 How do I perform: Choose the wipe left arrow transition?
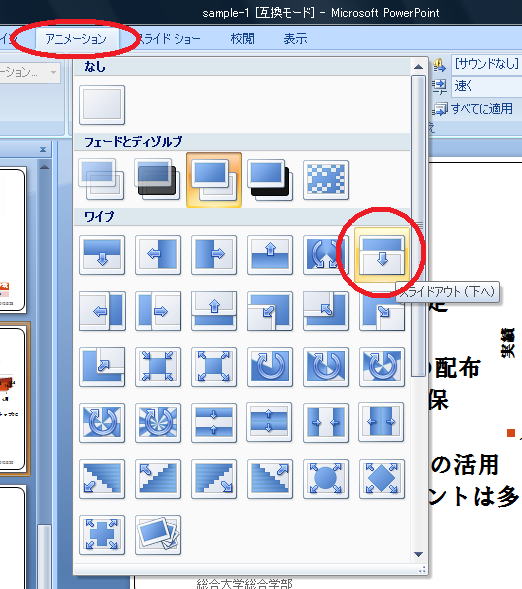click(158, 255)
